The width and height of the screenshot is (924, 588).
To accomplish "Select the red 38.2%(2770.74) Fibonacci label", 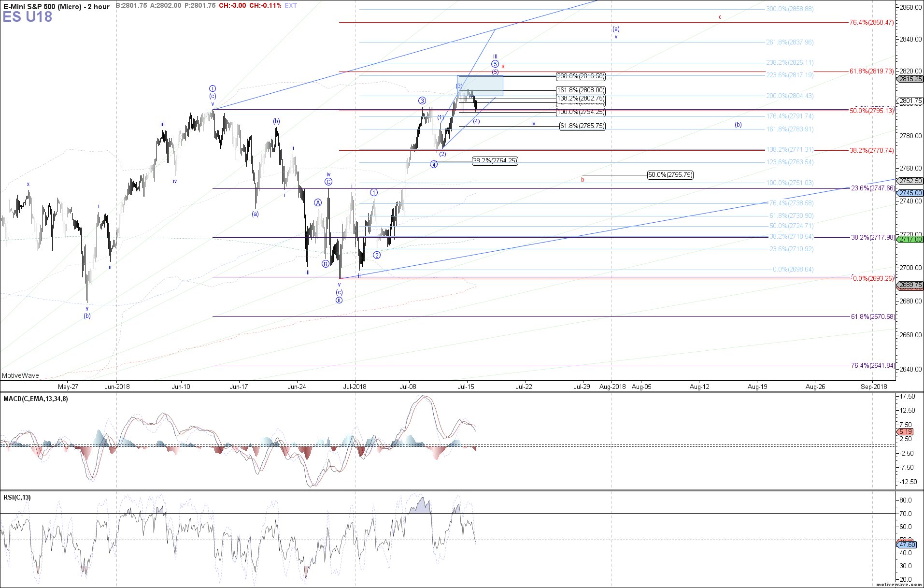I will 872,151.
